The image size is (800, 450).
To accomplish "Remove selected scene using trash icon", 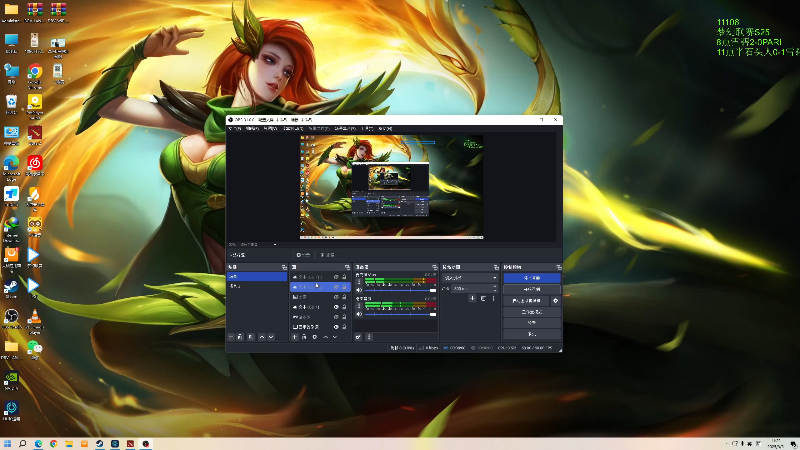I will click(240, 337).
